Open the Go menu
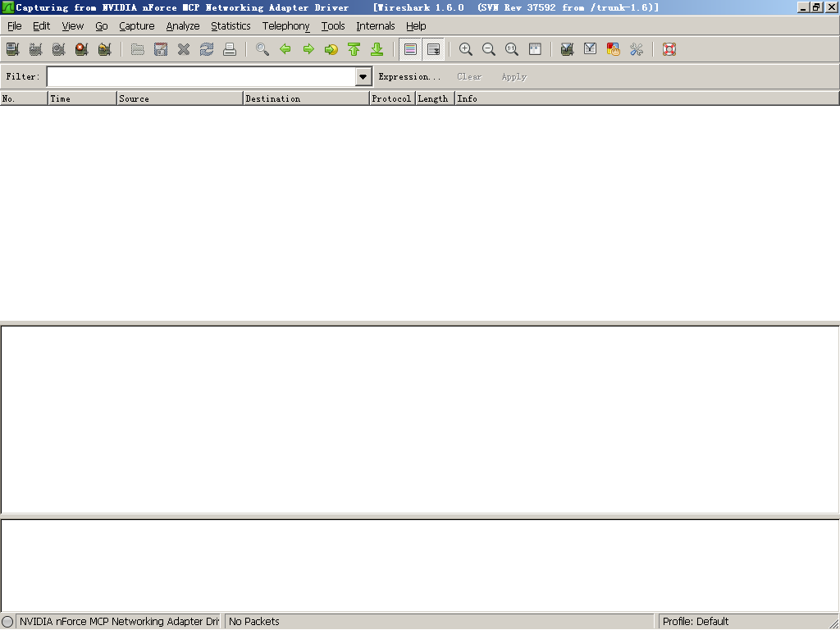Screen dimensions: 840x630 (101, 25)
